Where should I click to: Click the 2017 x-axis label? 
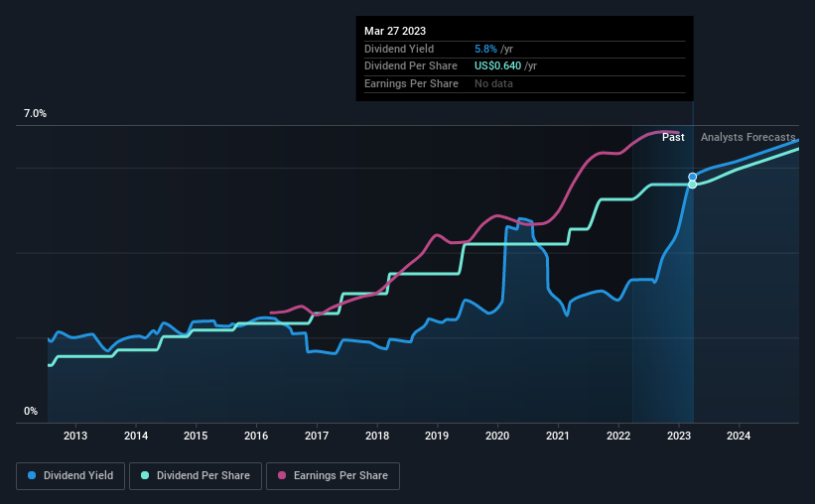tap(317, 436)
